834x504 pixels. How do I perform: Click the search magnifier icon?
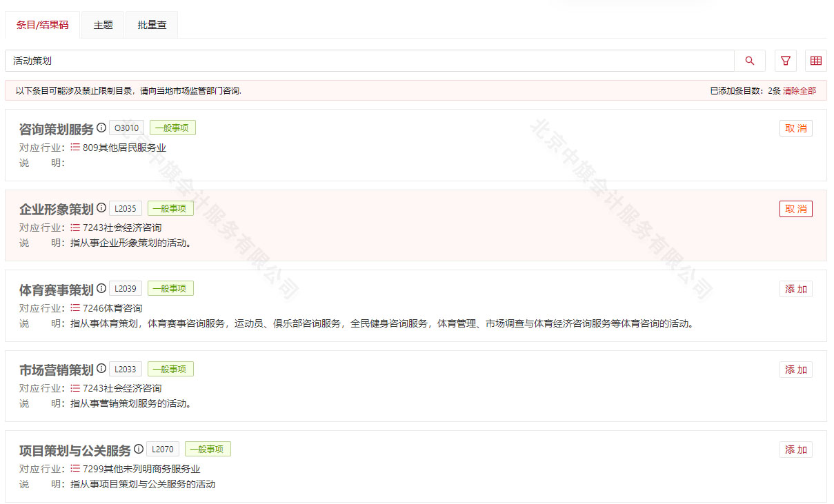[749, 61]
